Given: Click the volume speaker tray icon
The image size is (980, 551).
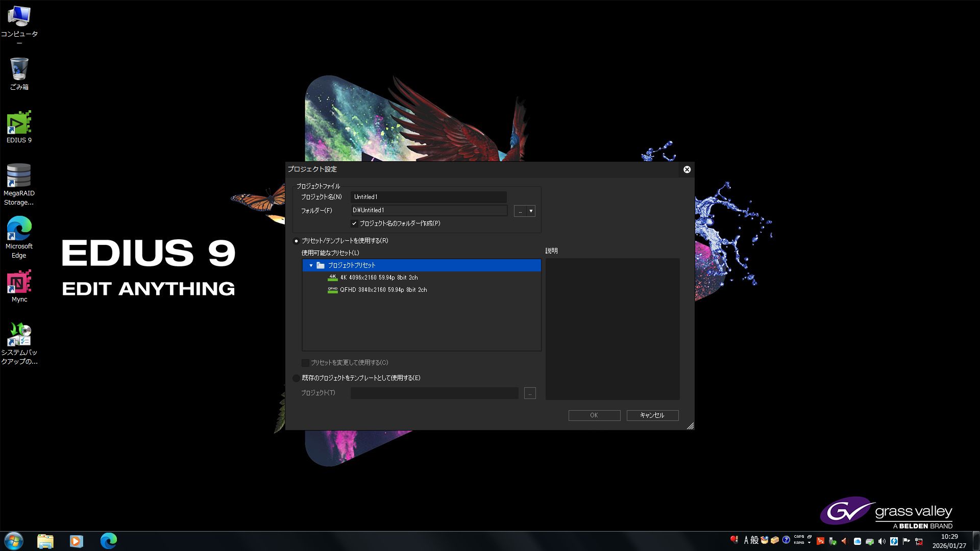Looking at the screenshot, I should tap(882, 541).
